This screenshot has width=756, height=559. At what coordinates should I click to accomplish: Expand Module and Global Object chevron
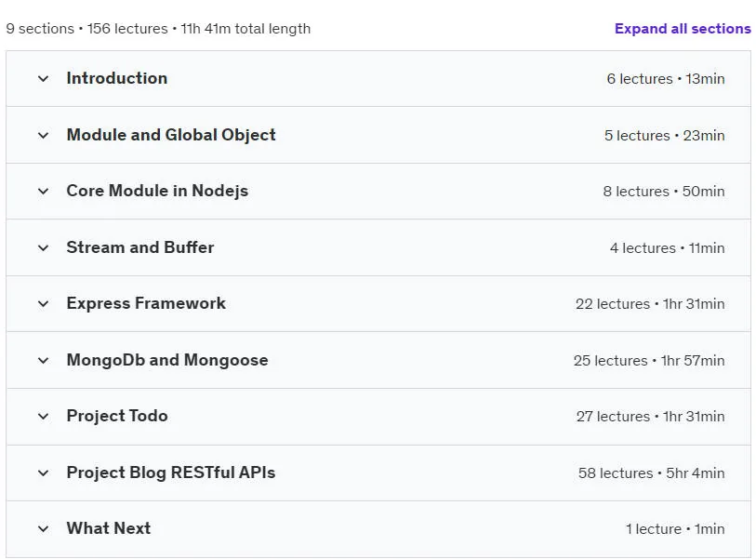pos(44,136)
